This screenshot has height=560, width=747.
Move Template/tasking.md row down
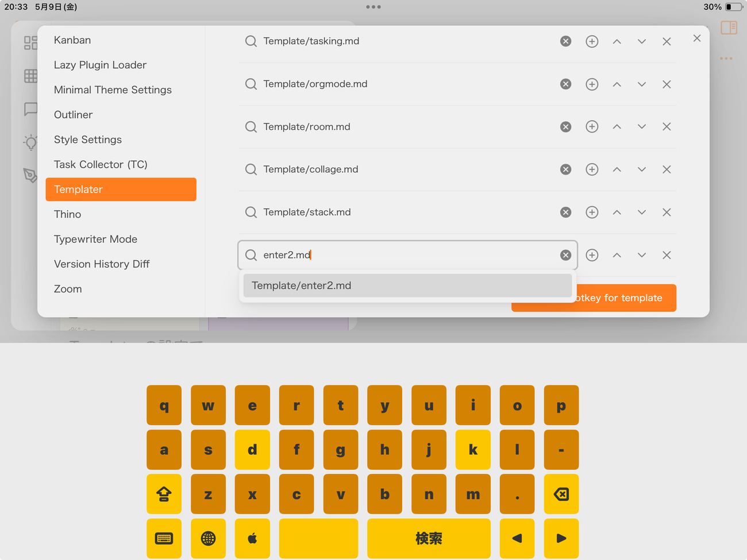point(642,41)
